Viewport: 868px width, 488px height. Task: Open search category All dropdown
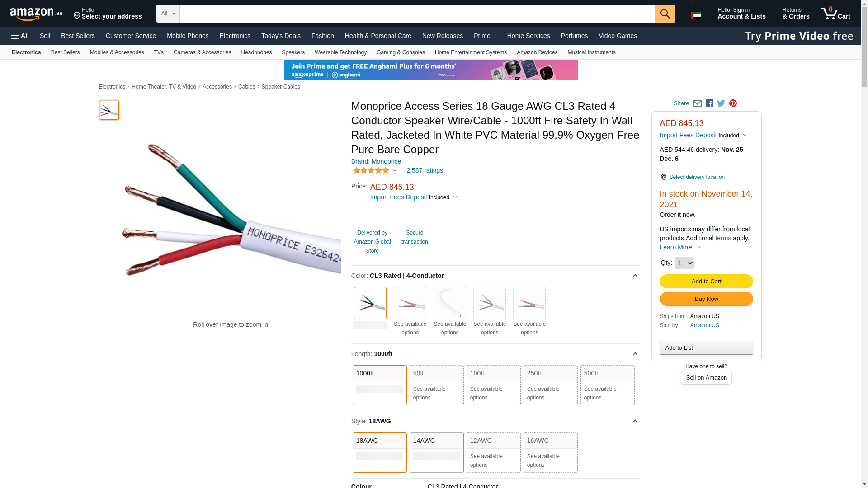pyautogui.click(x=168, y=14)
